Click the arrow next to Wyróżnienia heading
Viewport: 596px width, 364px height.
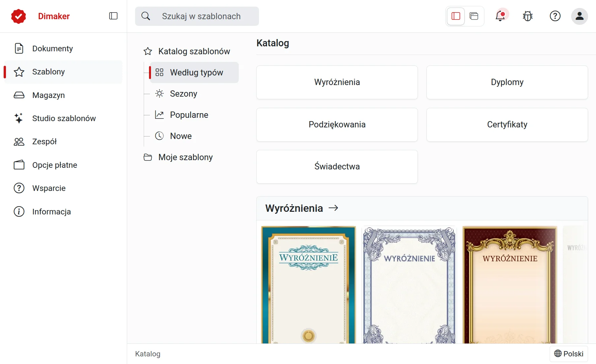[333, 208]
